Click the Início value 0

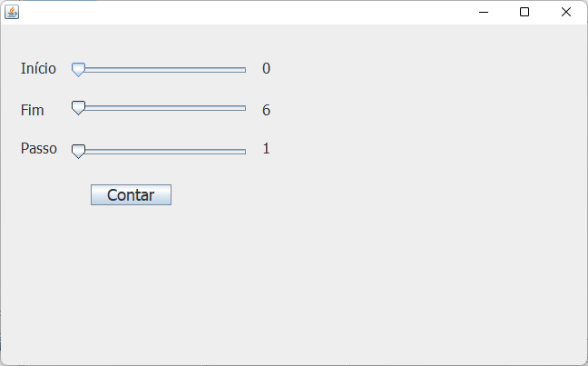click(x=266, y=68)
